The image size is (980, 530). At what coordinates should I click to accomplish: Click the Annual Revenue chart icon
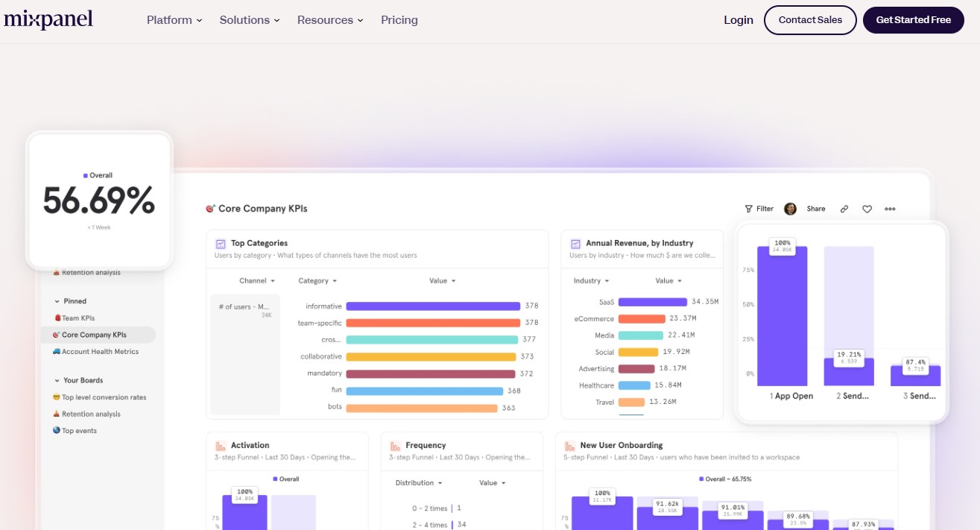pos(575,244)
